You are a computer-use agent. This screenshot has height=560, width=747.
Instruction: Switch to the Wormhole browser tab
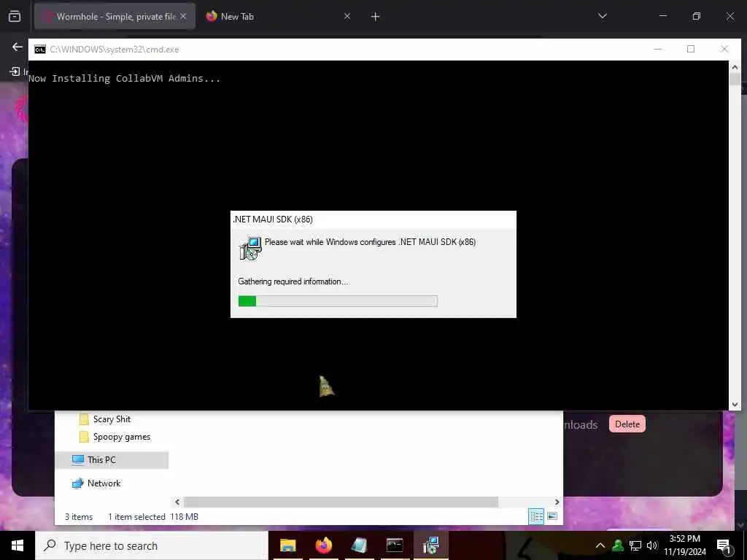tap(115, 16)
